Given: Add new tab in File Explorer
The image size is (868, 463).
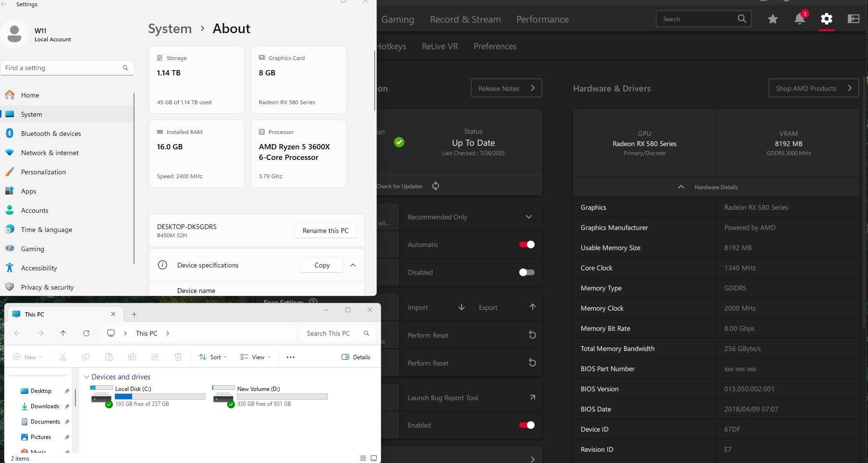Looking at the screenshot, I should (134, 314).
